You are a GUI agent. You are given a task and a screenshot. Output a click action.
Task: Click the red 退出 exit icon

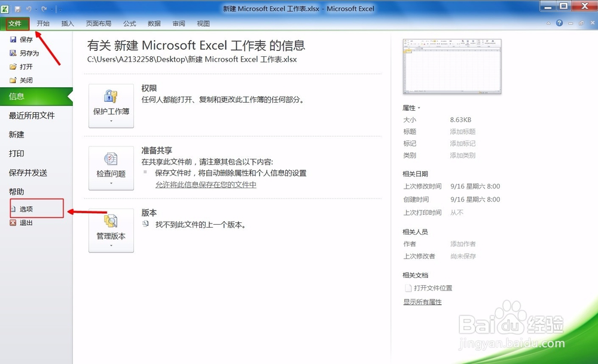[13, 222]
